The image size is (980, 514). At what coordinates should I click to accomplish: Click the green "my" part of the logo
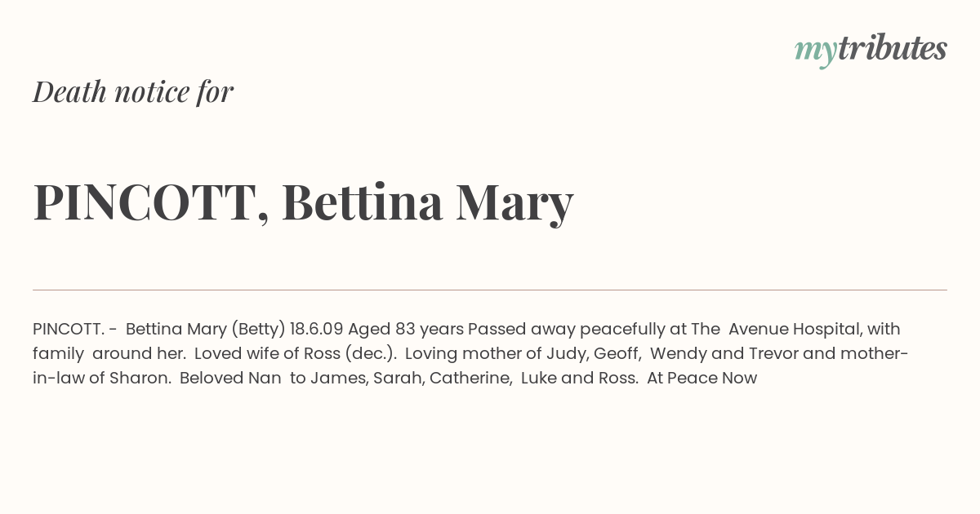pyautogui.click(x=816, y=52)
